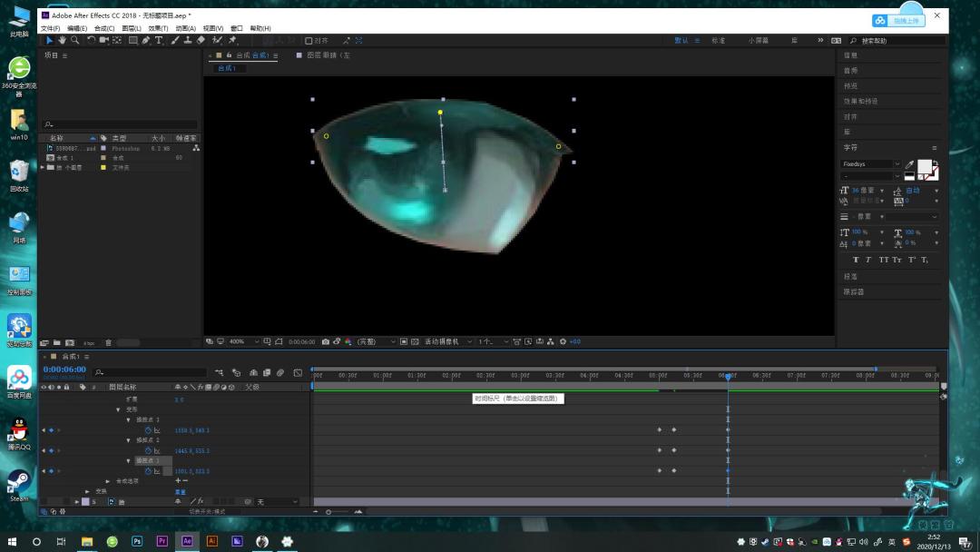980x552 pixels.
Task: Collapse the 变形 property group
Action: tap(118, 409)
